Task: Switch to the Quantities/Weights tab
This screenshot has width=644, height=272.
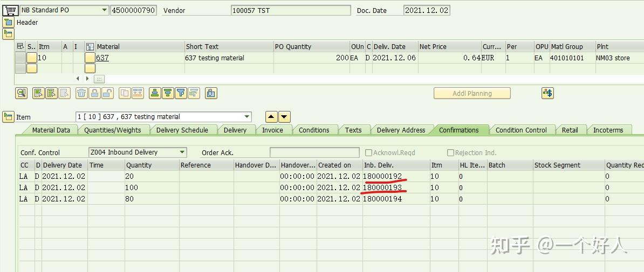Action: click(x=113, y=130)
